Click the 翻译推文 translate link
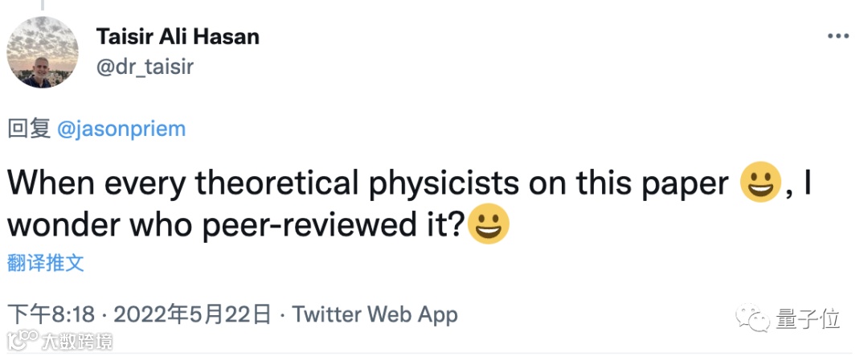 point(45,262)
